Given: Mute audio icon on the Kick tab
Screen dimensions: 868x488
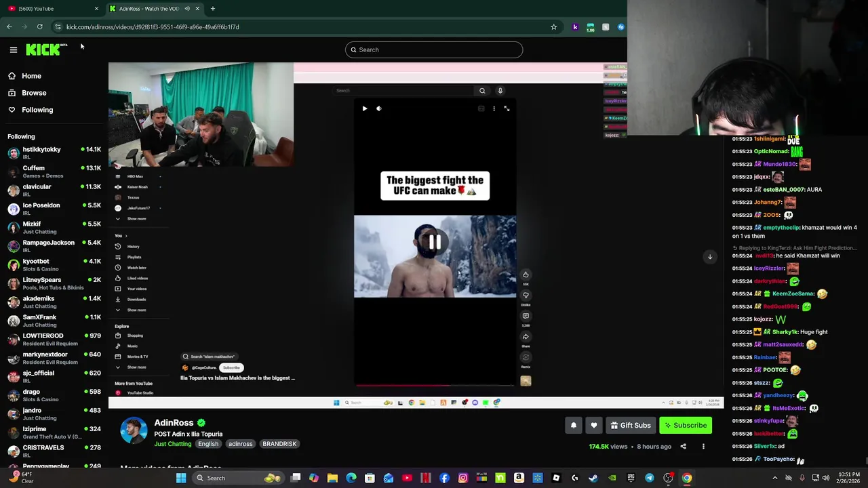Looking at the screenshot, I should pyautogui.click(x=187, y=9).
